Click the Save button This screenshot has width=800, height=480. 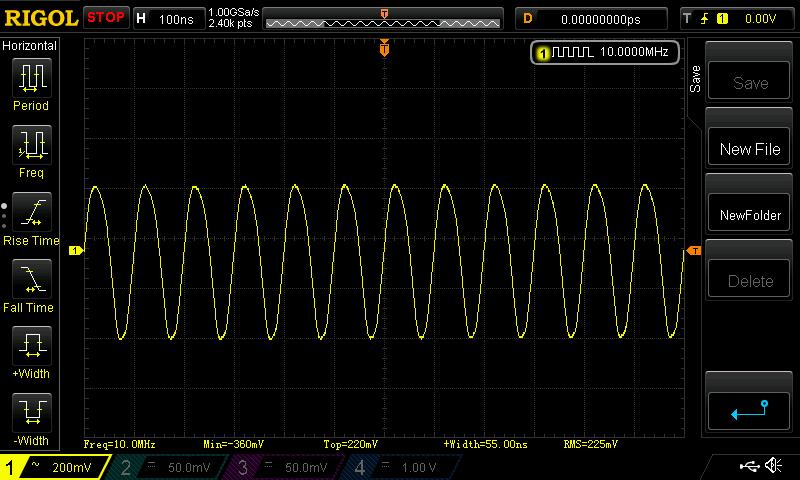(x=749, y=81)
